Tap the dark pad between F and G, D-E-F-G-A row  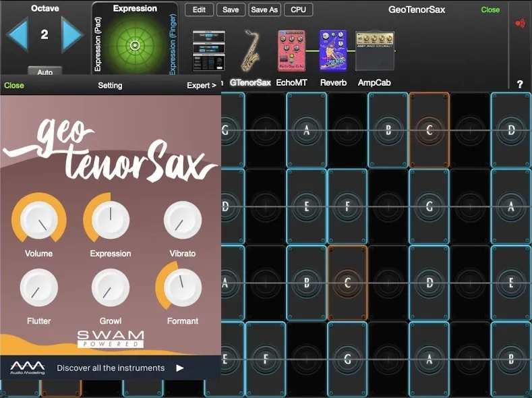pos(388,206)
